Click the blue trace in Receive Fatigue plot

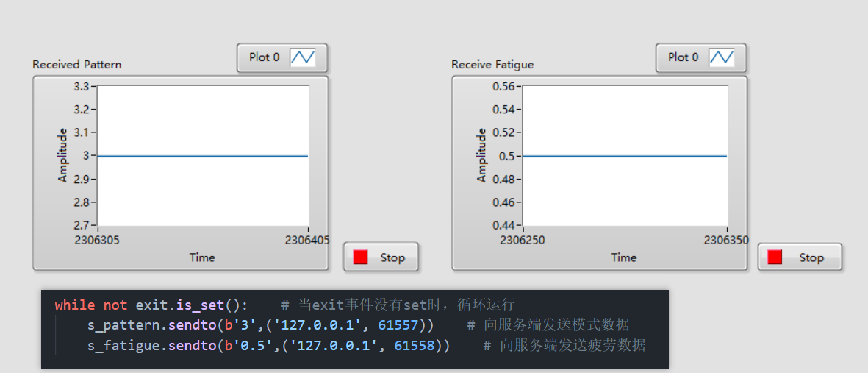pyautogui.click(x=625, y=156)
